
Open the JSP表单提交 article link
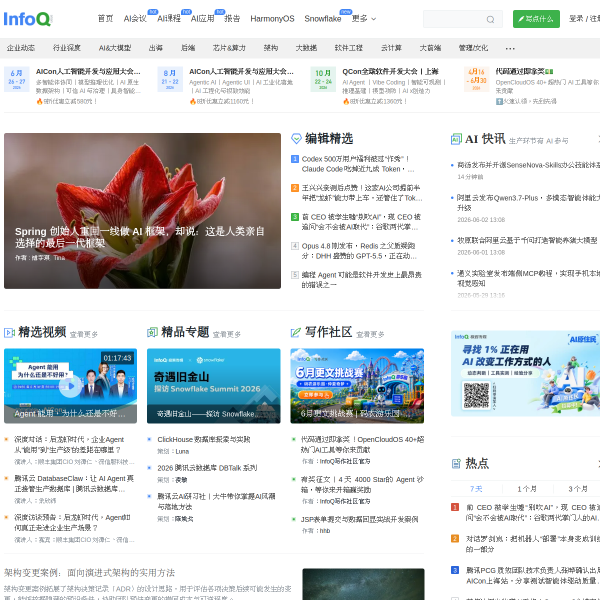click(x=359, y=519)
